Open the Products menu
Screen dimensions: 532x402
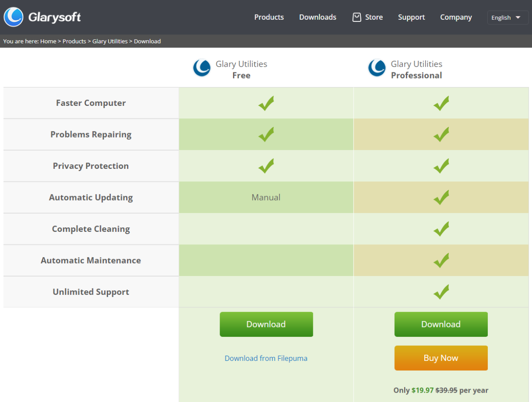pyautogui.click(x=269, y=17)
